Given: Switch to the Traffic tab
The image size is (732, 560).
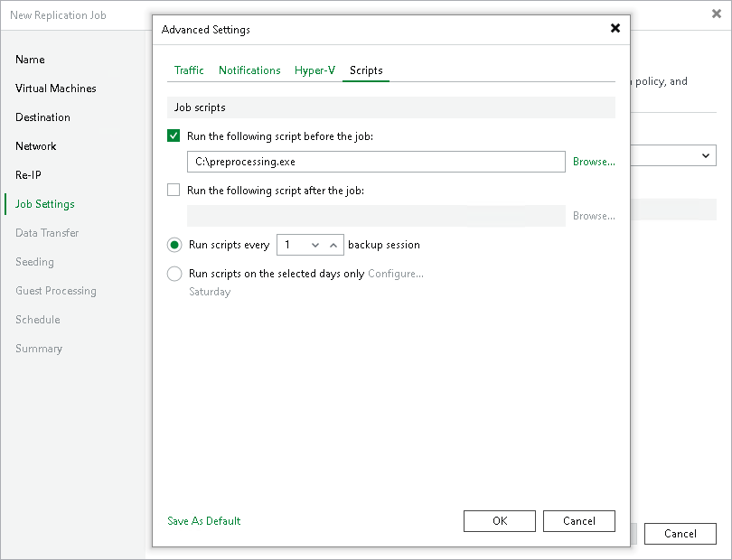Looking at the screenshot, I should [189, 70].
